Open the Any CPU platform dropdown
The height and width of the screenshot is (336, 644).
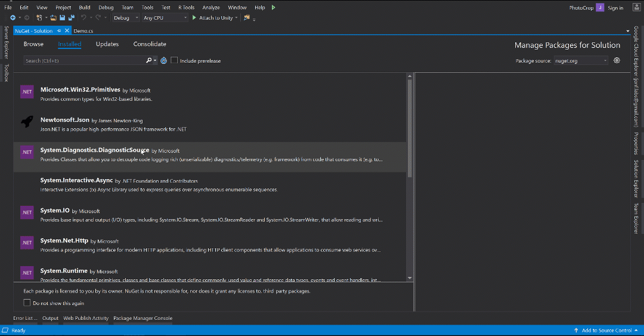165,18
